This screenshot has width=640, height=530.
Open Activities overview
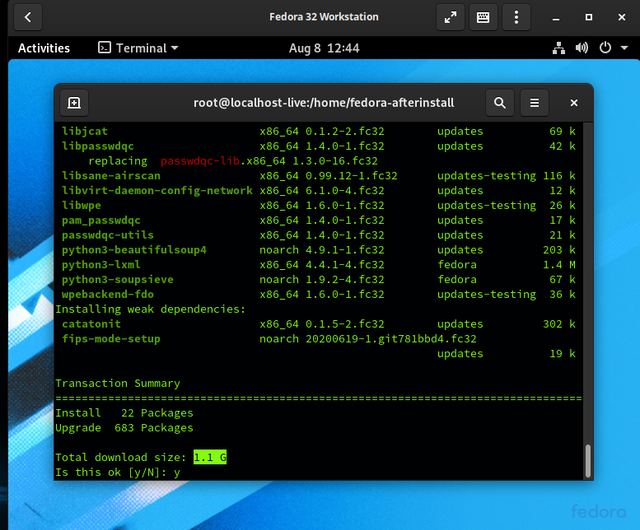tap(44, 48)
